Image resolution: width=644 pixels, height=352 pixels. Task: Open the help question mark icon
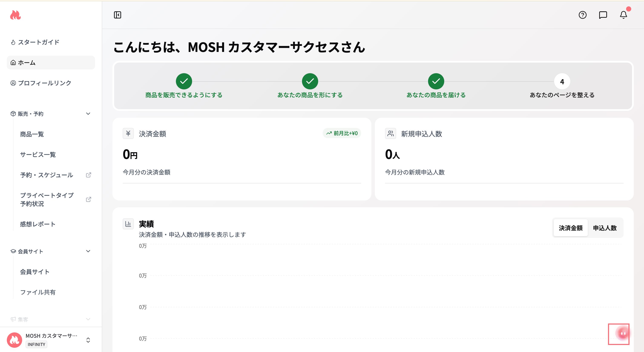tap(582, 15)
